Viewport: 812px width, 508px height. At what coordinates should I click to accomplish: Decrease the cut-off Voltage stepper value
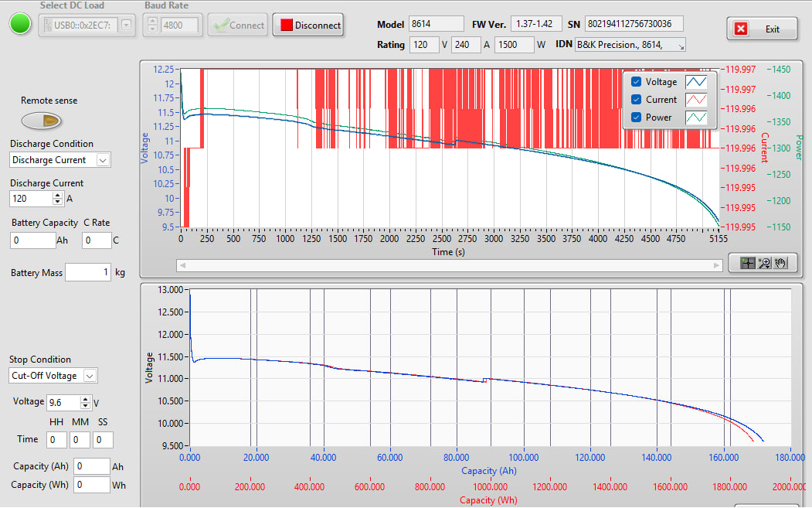tap(85, 406)
